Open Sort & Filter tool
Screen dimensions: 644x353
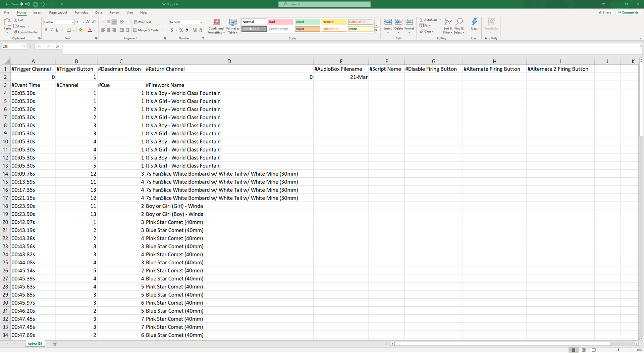(x=448, y=26)
